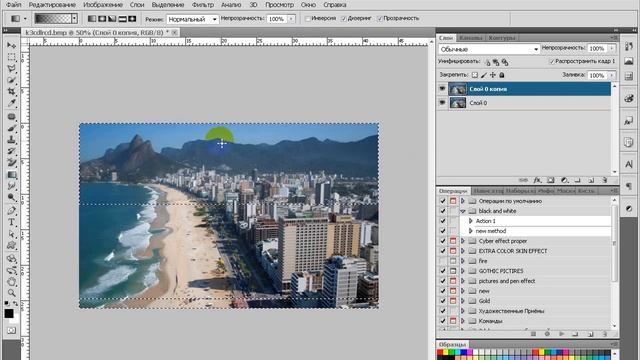Create new adjustment layer icon
This screenshot has width=640, height=360.
(564, 180)
